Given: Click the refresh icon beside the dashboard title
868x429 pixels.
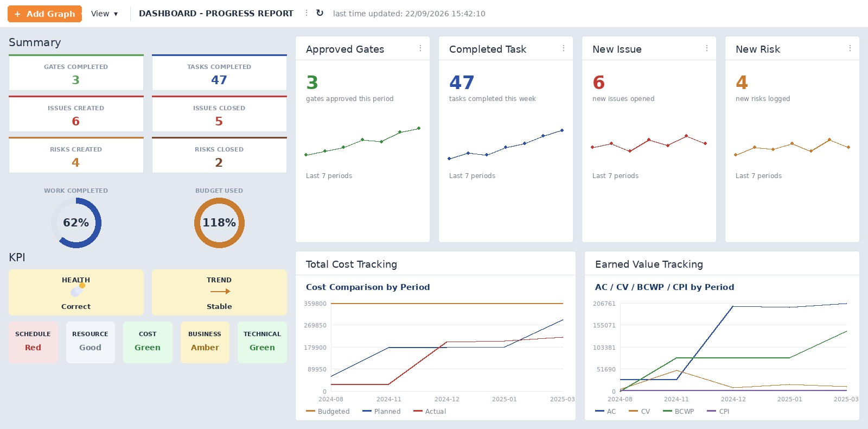Looking at the screenshot, I should [x=320, y=13].
